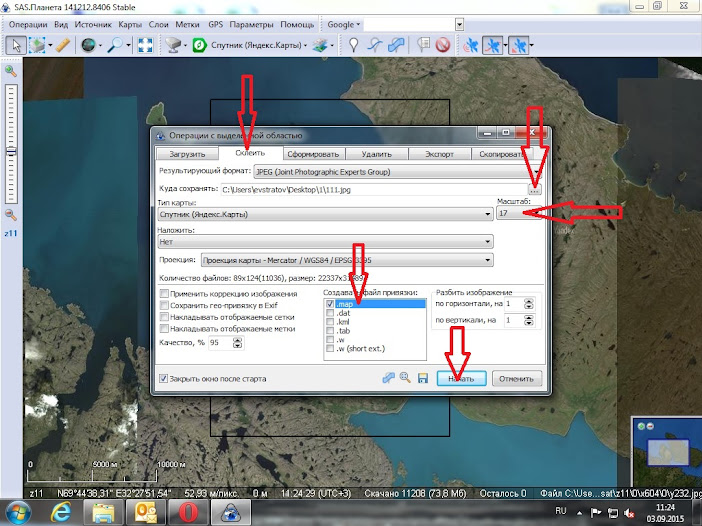The image size is (702, 526).
Task: Expand the Спутник (Яндекс.Карты) toolbar map dropdown
Action: tap(305, 45)
